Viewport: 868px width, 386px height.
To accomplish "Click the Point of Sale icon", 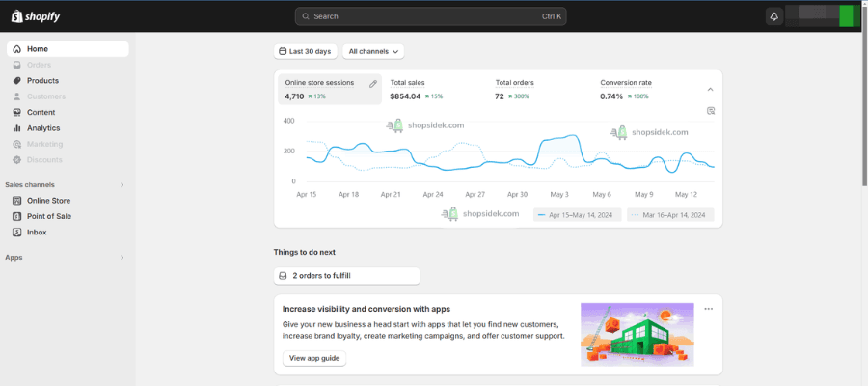I will (16, 216).
